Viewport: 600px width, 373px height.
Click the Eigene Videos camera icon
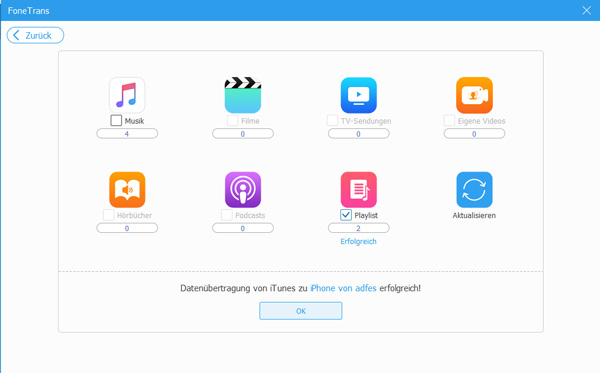click(x=474, y=95)
